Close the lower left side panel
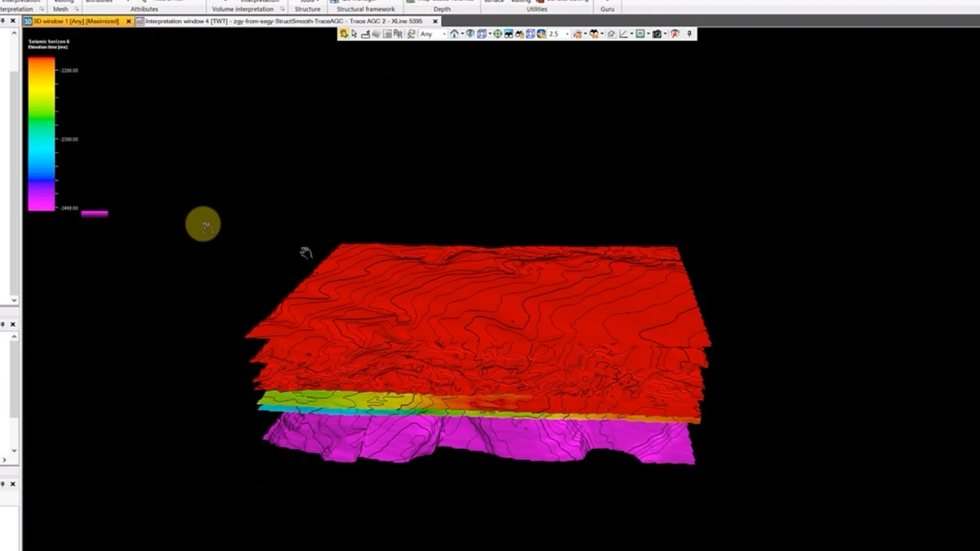Screen dimensions: 980x551 pyautogui.click(x=12, y=484)
